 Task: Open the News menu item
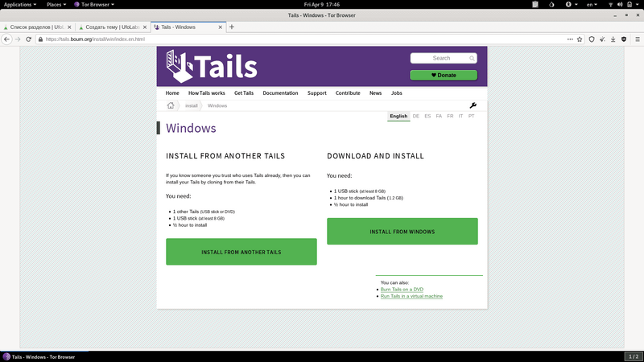point(375,93)
